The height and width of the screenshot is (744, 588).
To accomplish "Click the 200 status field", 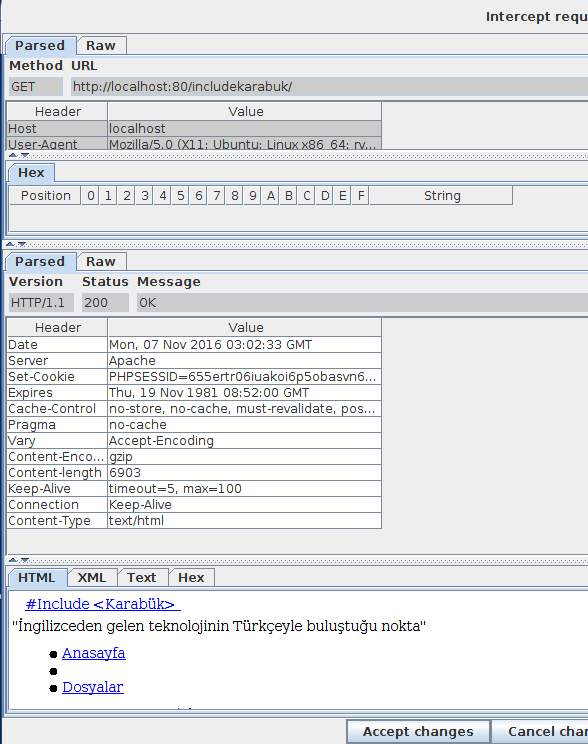I will pos(105,303).
